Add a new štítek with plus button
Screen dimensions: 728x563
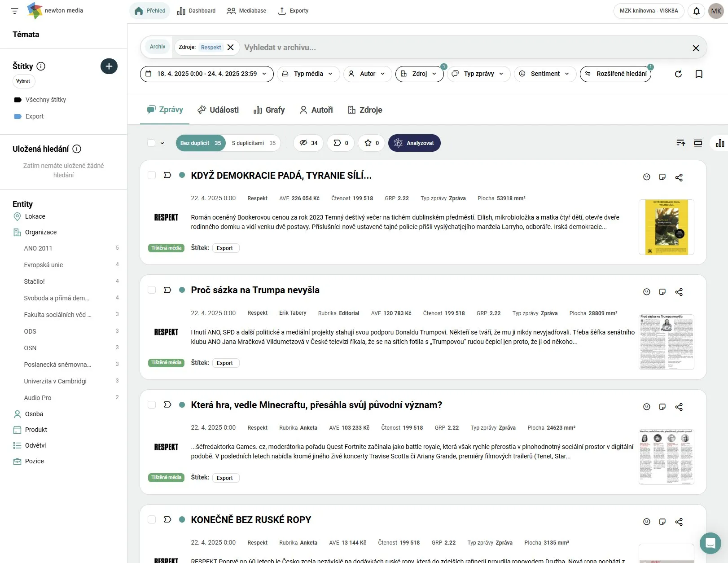[x=109, y=66]
